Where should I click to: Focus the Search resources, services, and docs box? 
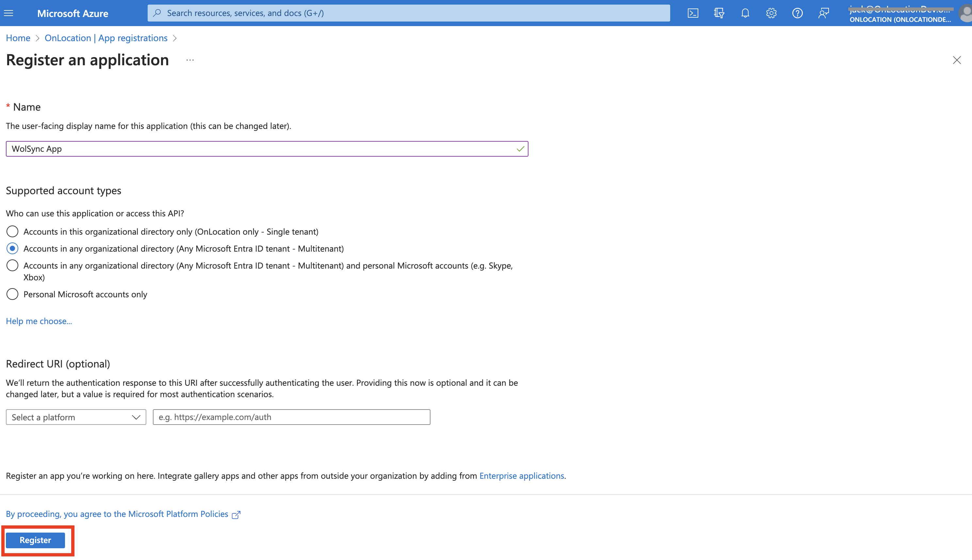click(409, 13)
